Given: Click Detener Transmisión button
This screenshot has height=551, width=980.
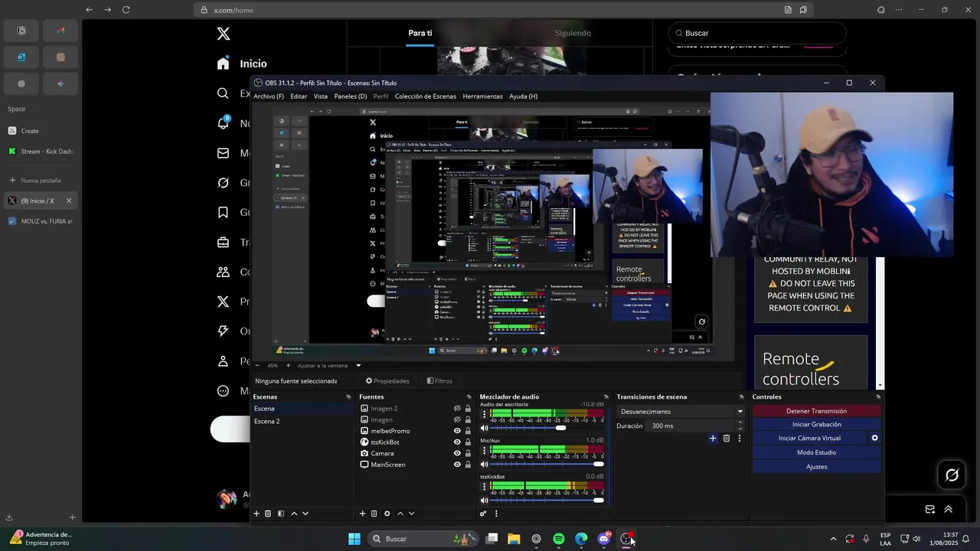Looking at the screenshot, I should coord(816,411).
